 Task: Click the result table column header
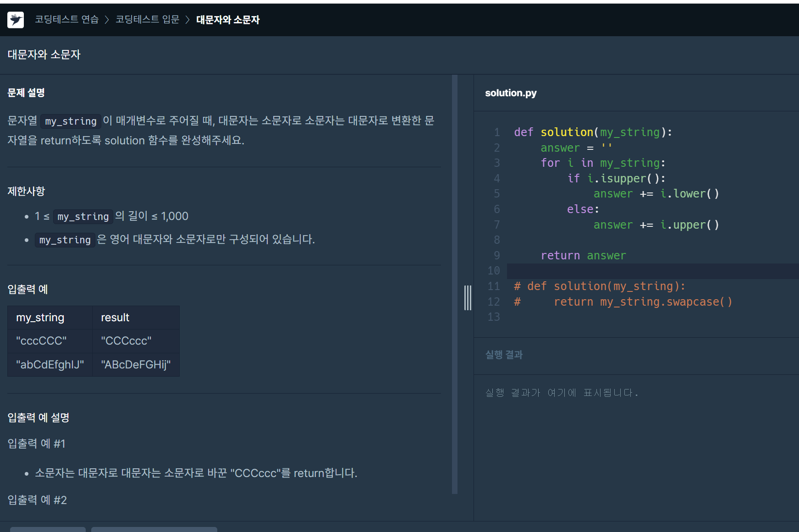tap(136, 318)
